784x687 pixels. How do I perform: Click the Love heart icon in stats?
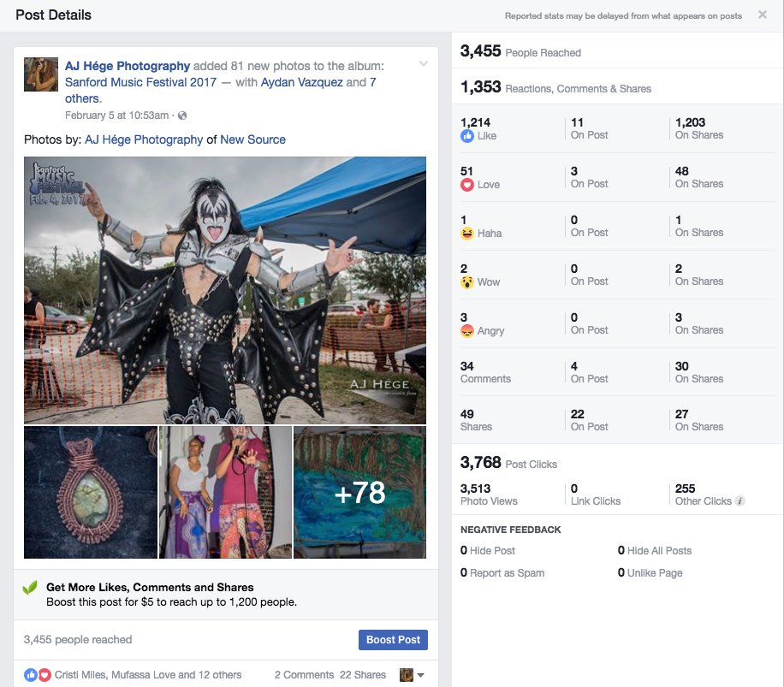click(467, 185)
